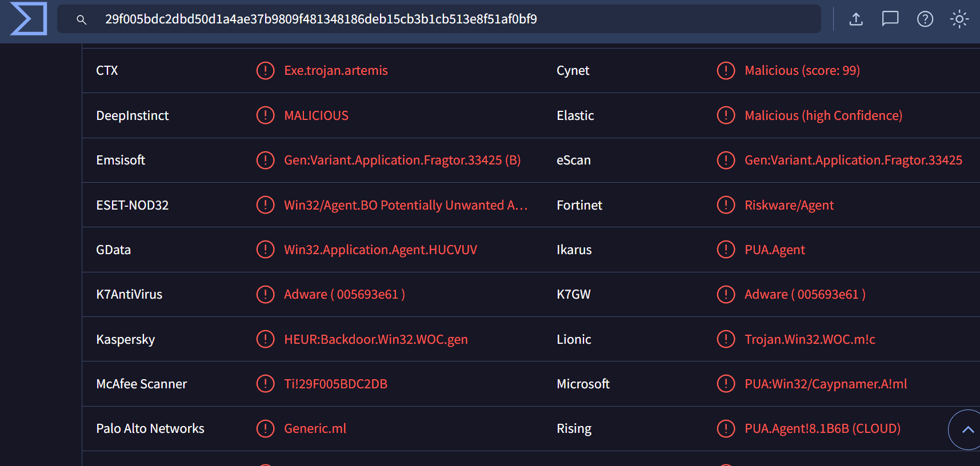Select the Microsoft vendor name
980x466 pixels.
583,384
